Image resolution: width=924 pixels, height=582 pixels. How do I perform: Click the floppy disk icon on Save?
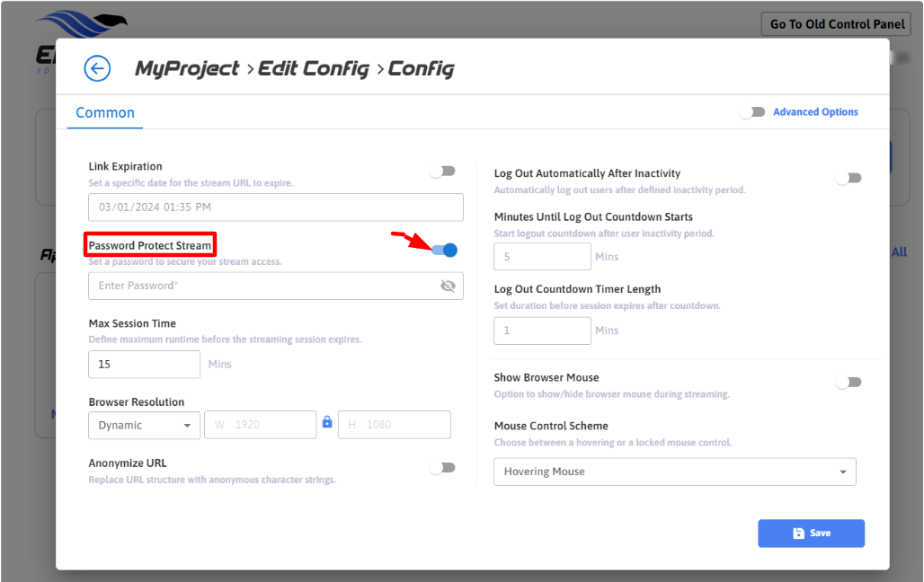coord(798,533)
